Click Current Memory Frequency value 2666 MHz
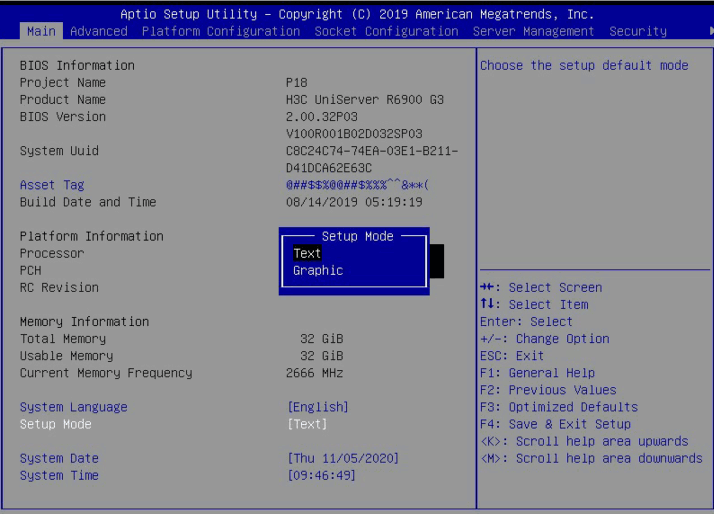This screenshot has width=714, height=514. click(314, 373)
